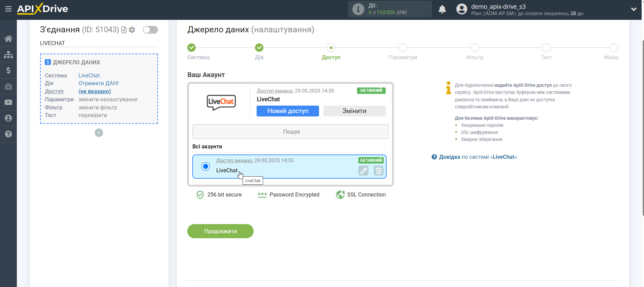Open the billing dollar sidebar icon
The image size is (644, 287).
[8, 70]
